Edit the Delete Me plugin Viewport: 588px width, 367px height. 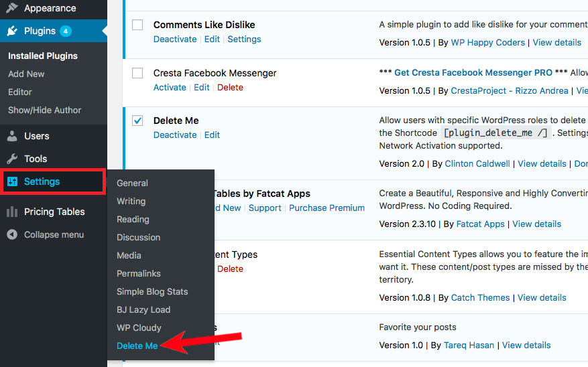coord(212,135)
